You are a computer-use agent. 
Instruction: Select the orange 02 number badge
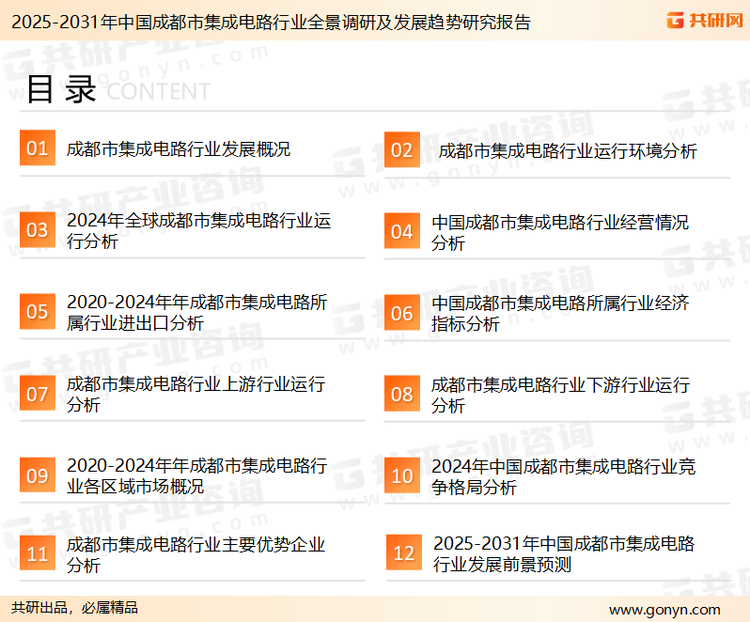point(402,150)
